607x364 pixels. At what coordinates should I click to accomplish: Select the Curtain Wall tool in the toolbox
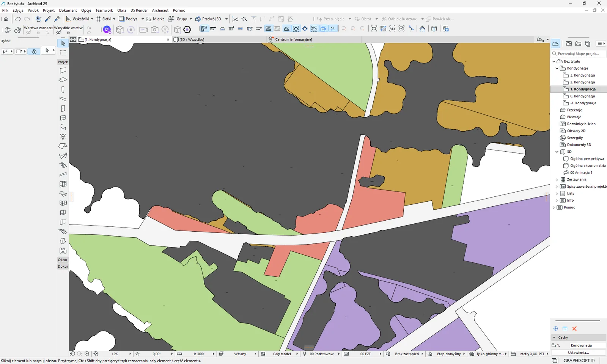click(x=63, y=184)
